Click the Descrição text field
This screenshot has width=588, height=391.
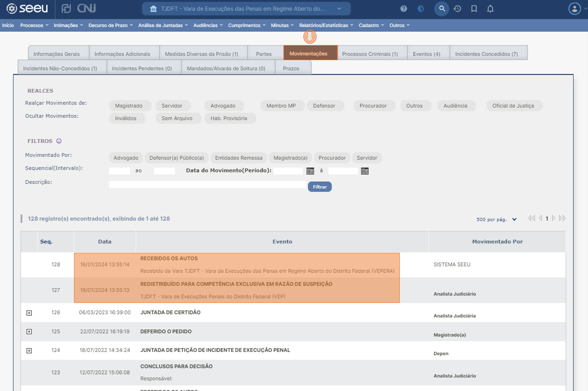click(207, 185)
